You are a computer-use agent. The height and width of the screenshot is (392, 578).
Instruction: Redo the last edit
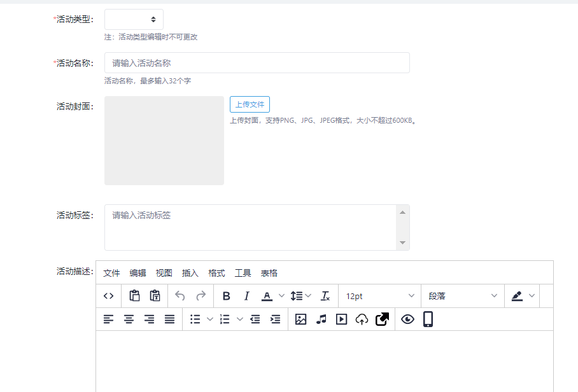tap(201, 296)
